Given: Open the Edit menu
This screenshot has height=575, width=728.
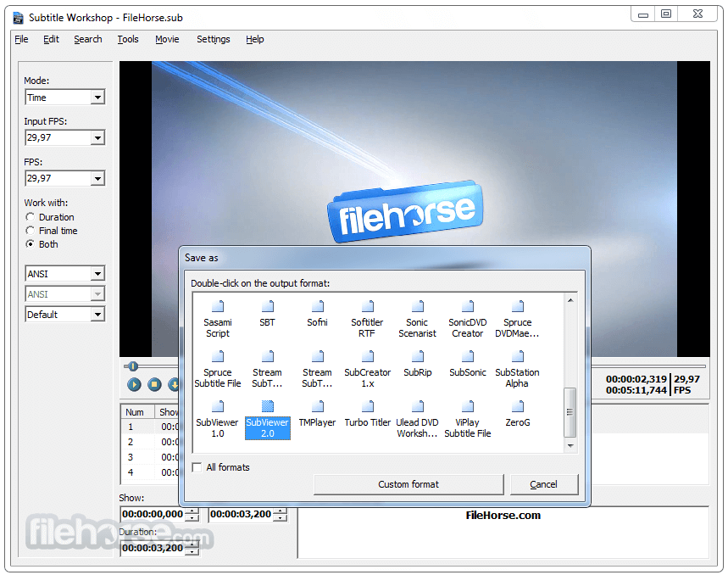Looking at the screenshot, I should (x=51, y=40).
